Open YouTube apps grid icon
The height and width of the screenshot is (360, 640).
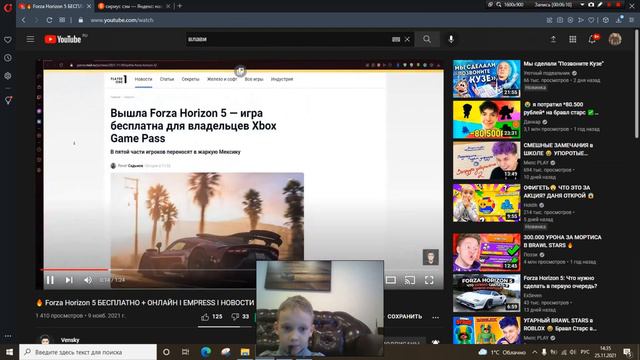click(573, 39)
